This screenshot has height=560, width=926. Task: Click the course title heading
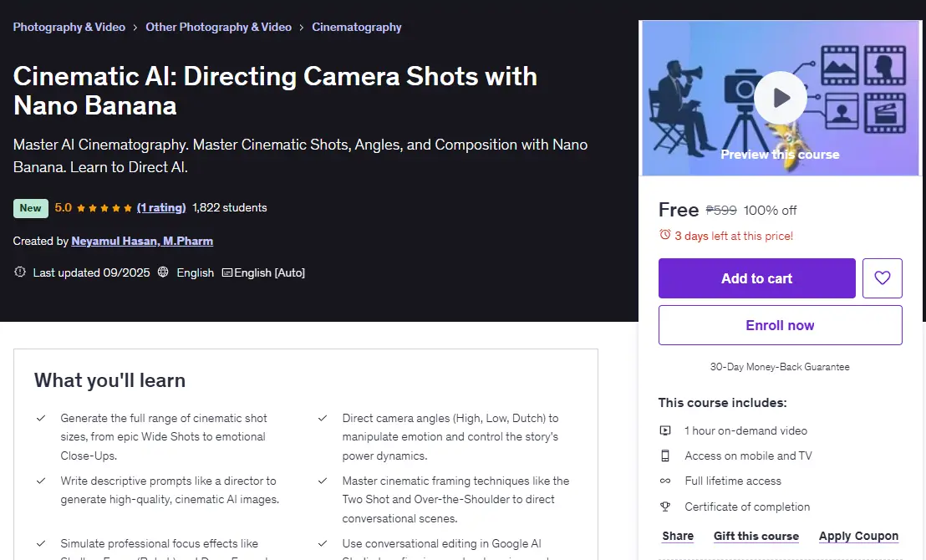275,91
